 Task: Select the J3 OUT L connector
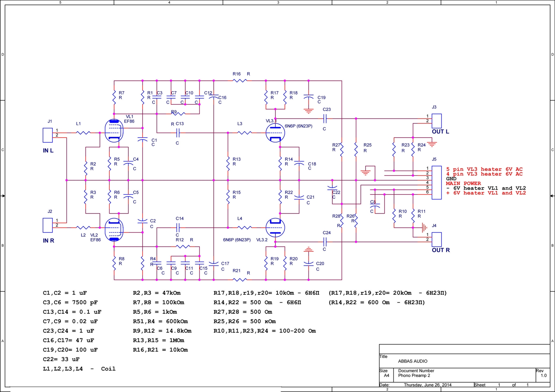(437, 121)
